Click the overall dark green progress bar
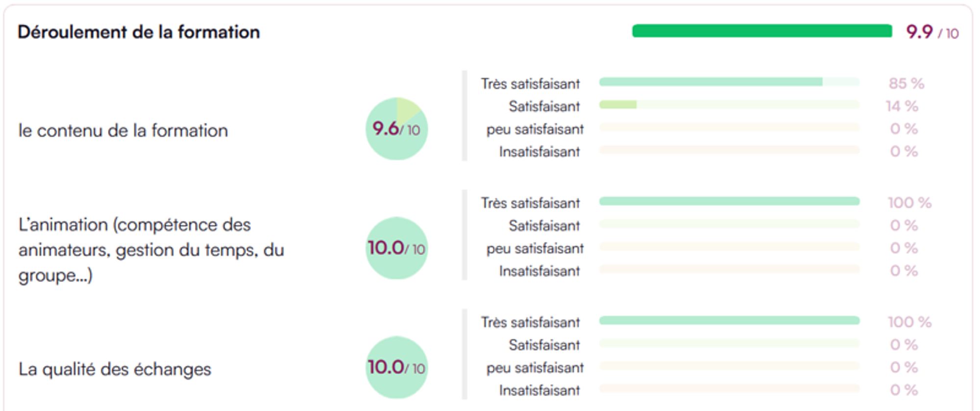This screenshot has height=411, width=980. click(x=762, y=31)
